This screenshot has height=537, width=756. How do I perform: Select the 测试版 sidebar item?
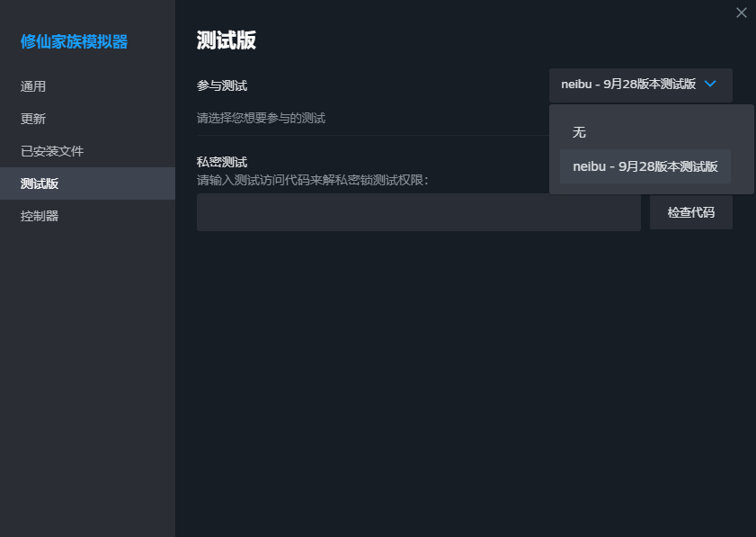87,183
